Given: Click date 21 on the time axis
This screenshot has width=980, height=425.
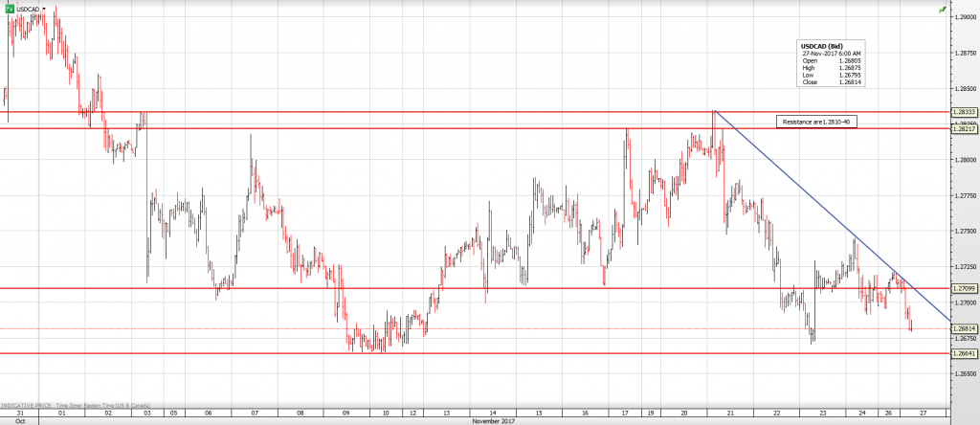Looking at the screenshot, I should pos(729,413).
